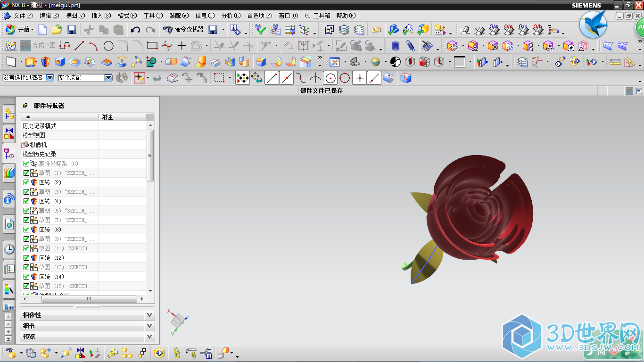
Task: Uncheck 回转 (2) feature checkbox
Action: [26, 182]
